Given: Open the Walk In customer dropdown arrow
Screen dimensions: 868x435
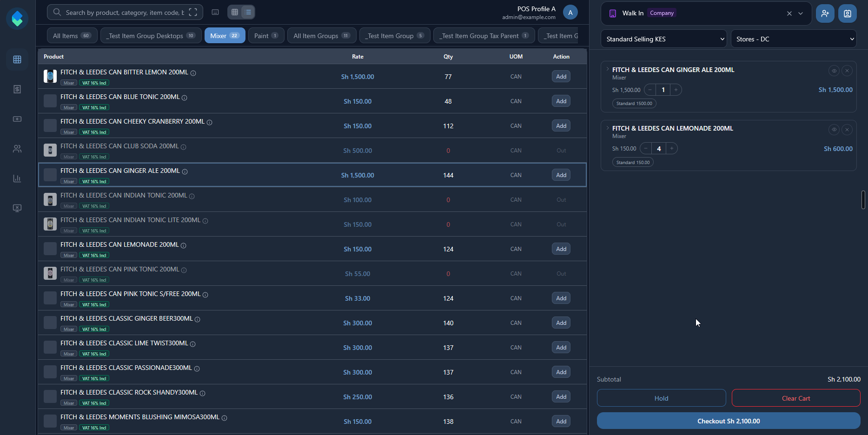Looking at the screenshot, I should (x=801, y=13).
